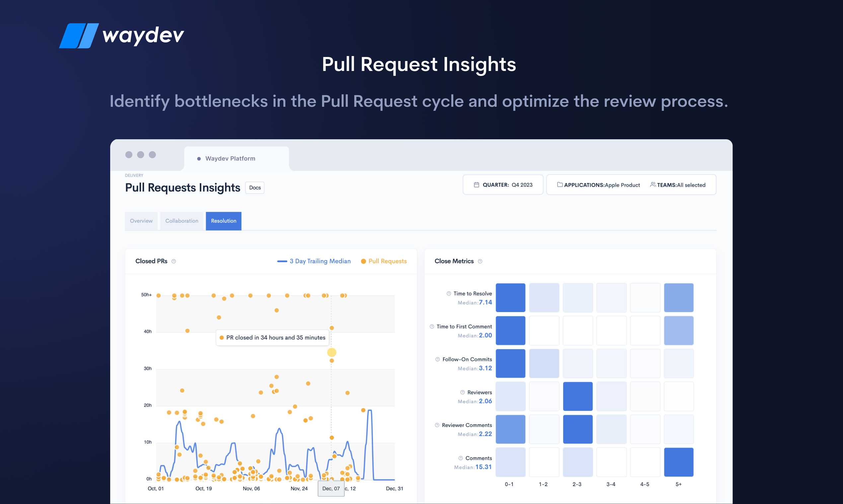
Task: Click the Reviewers median 2.06 value
Action: [x=485, y=401]
